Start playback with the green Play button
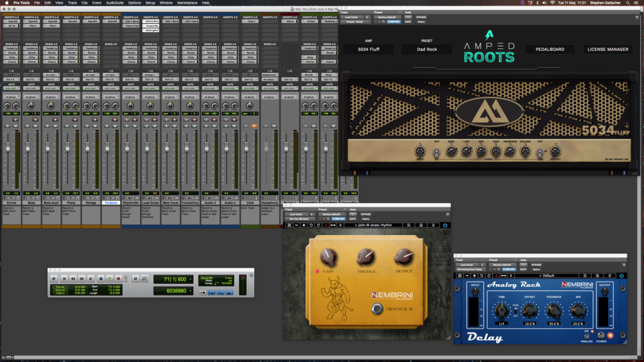The image size is (644, 362). click(x=109, y=278)
